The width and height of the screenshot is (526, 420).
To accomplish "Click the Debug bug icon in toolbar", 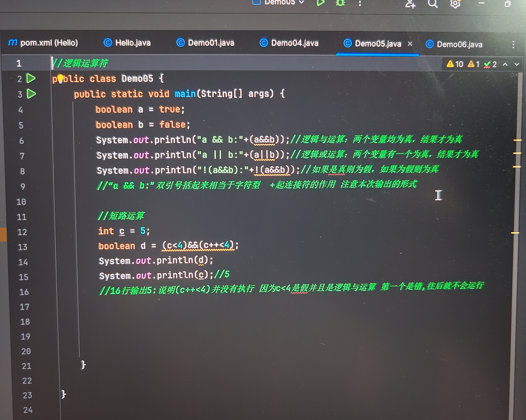I will pos(340,3).
